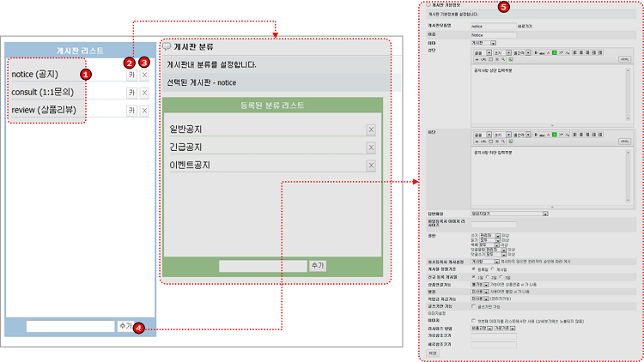The width and height of the screenshot is (644, 362).
Task: Select 3일 for new post marker
Action: [499, 278]
